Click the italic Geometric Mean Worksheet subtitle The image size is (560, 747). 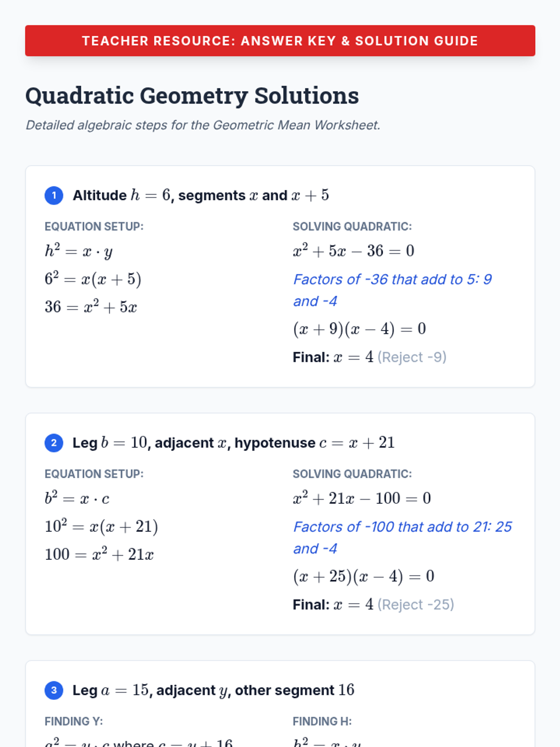click(x=203, y=125)
